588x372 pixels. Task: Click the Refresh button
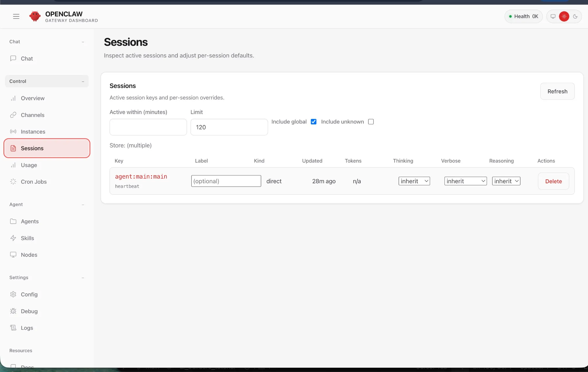click(557, 91)
